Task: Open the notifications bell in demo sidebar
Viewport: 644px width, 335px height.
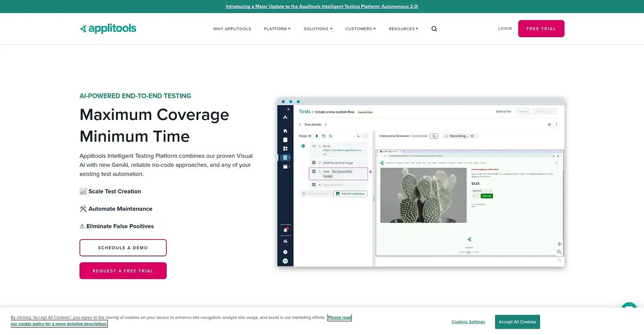Action: (x=285, y=230)
